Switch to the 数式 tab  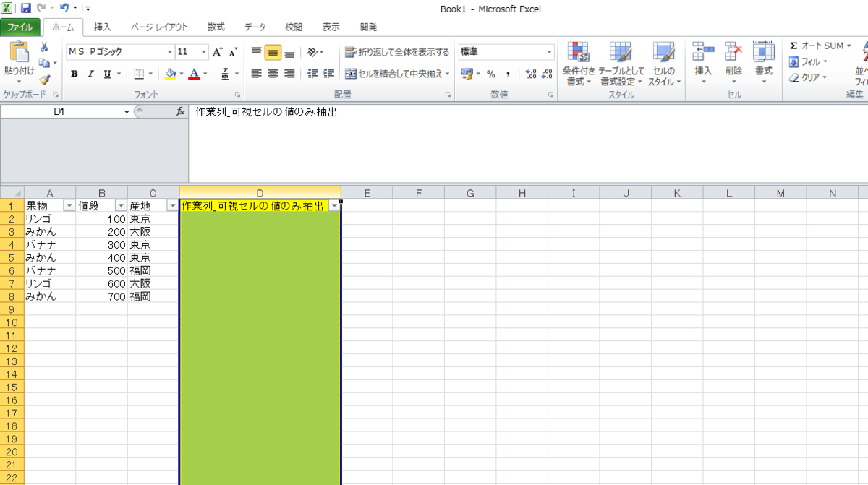click(x=216, y=27)
